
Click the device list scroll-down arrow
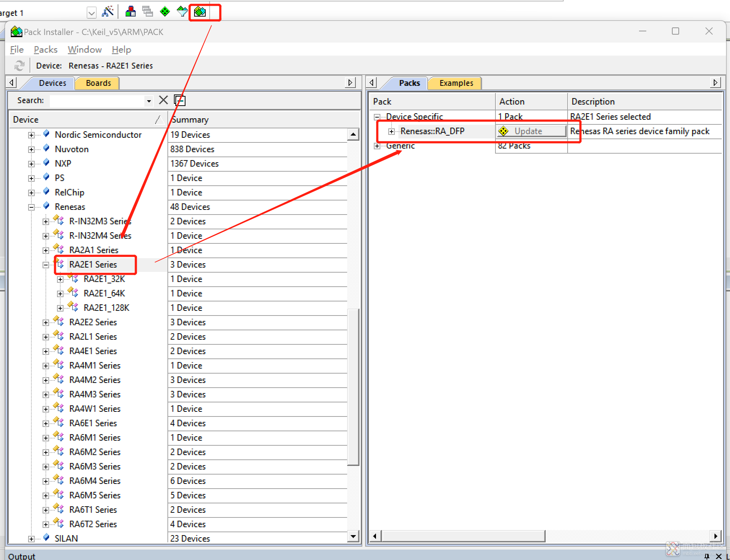pos(353,536)
